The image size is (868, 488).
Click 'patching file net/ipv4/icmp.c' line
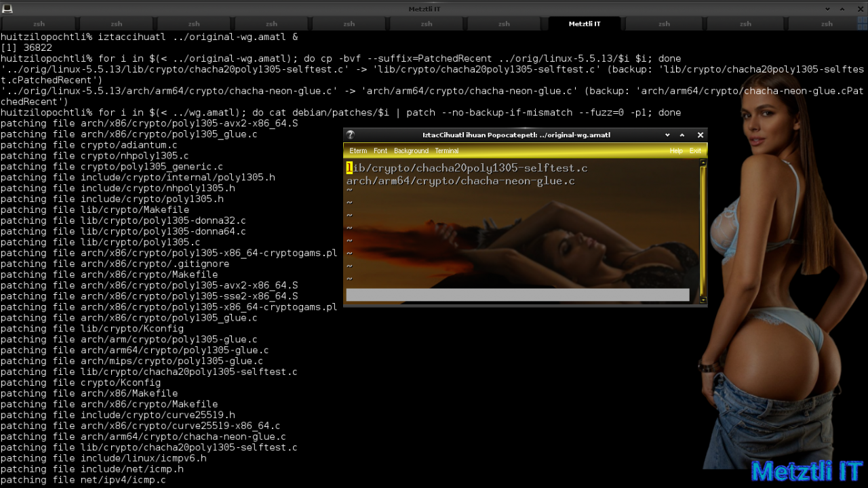[x=83, y=480]
